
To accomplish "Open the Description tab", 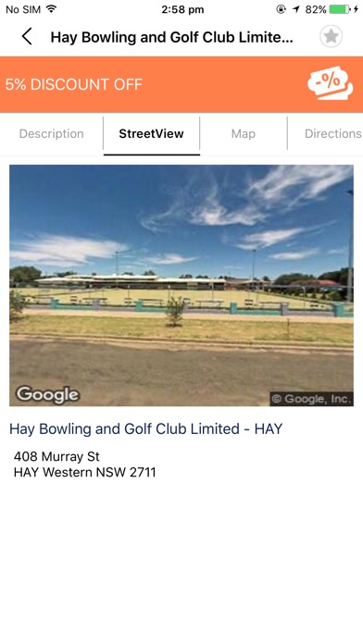I will coord(51,134).
